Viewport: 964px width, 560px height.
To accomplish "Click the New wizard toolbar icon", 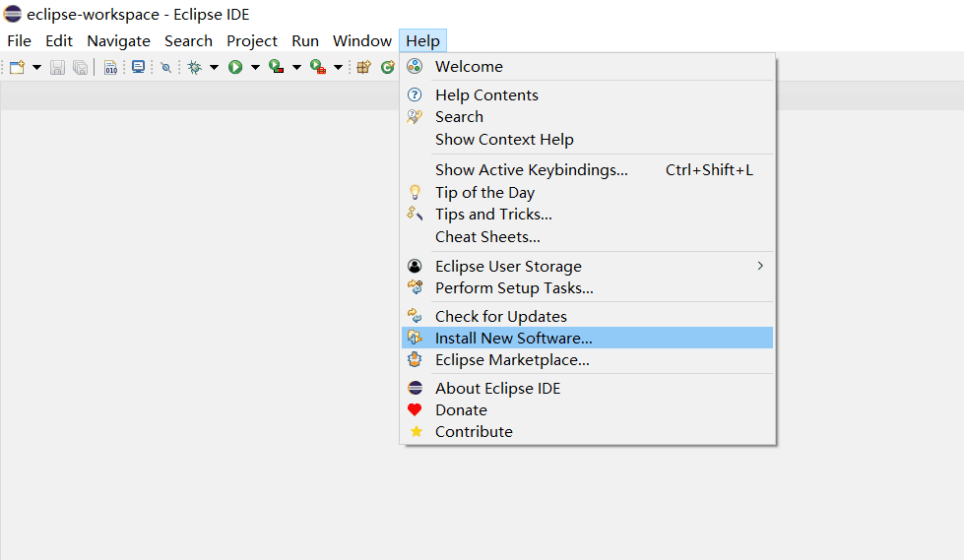I will coord(17,67).
